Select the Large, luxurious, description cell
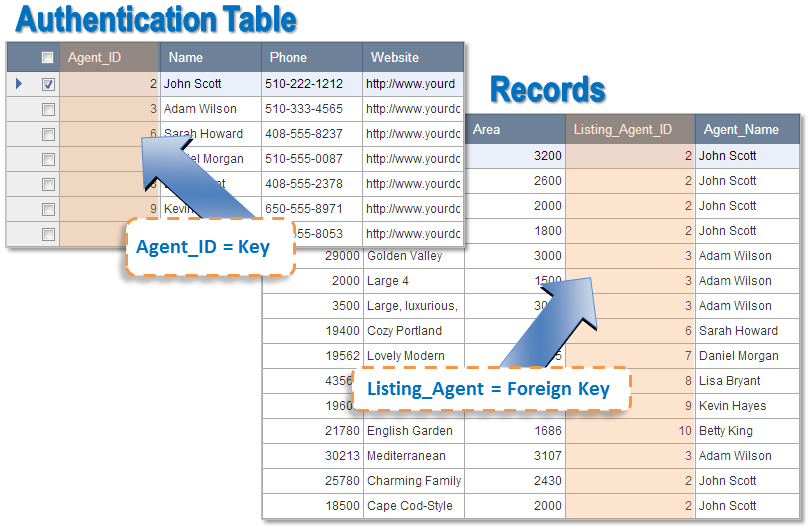The width and height of the screenshot is (809, 530). [x=414, y=306]
